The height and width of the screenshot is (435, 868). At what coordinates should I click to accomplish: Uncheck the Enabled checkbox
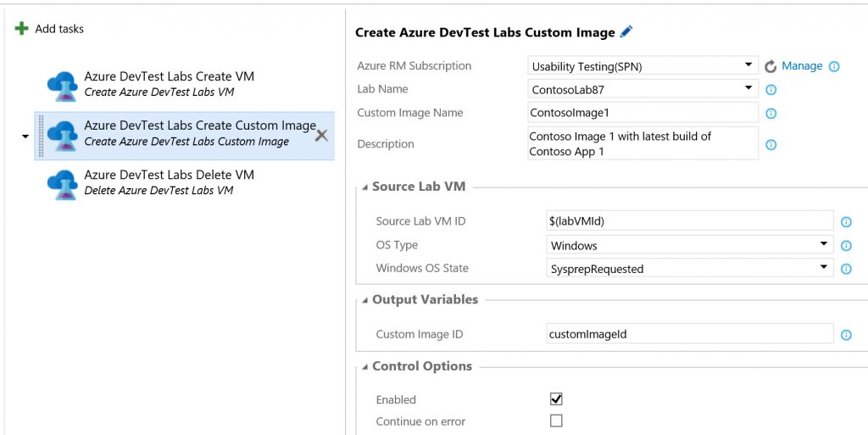[556, 399]
